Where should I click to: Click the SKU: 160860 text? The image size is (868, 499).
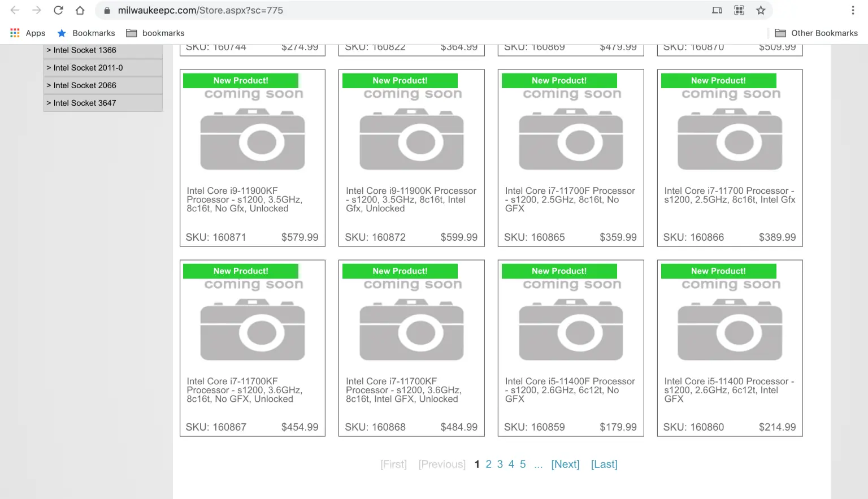693,427
